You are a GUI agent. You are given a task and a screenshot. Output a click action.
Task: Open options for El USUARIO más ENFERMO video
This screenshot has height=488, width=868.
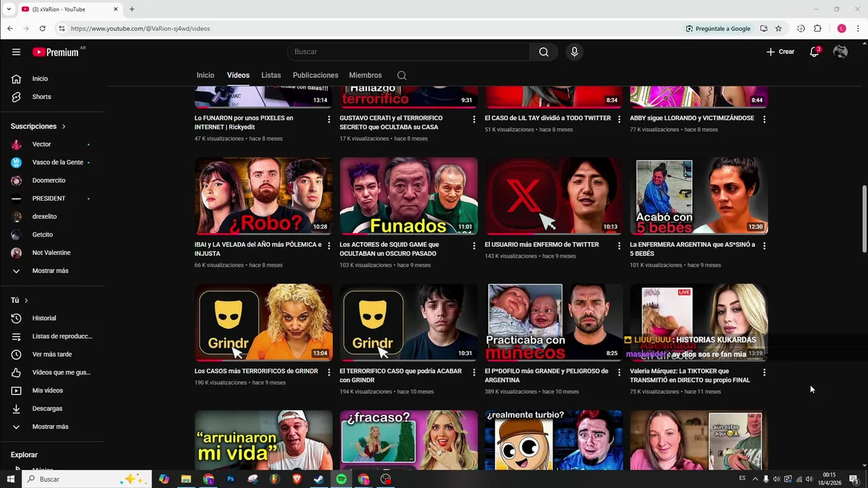[x=619, y=246]
